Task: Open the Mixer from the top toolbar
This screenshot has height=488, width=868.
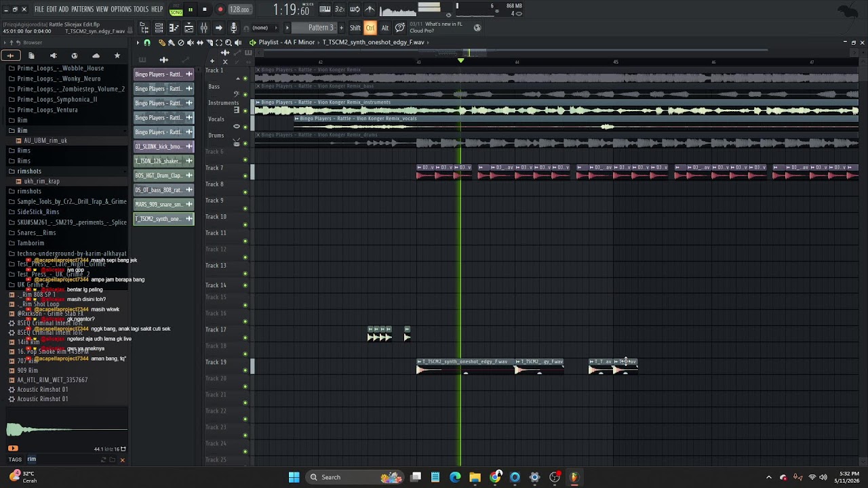Action: (204, 28)
